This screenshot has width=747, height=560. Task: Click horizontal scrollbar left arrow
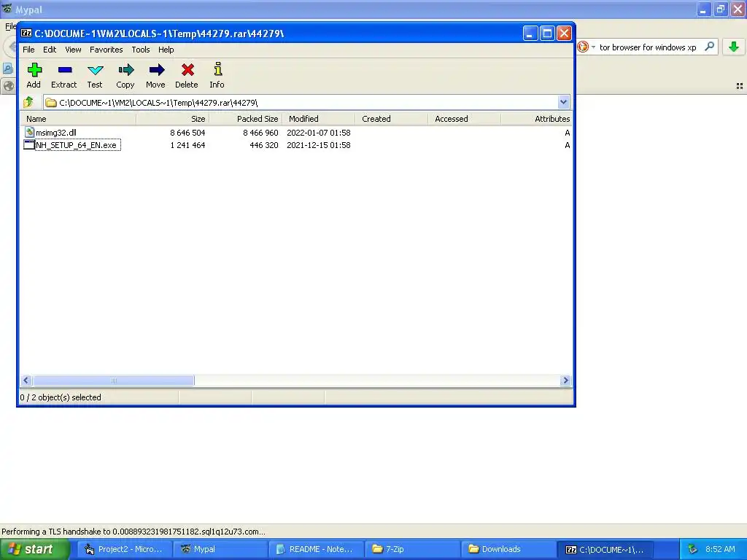click(26, 380)
